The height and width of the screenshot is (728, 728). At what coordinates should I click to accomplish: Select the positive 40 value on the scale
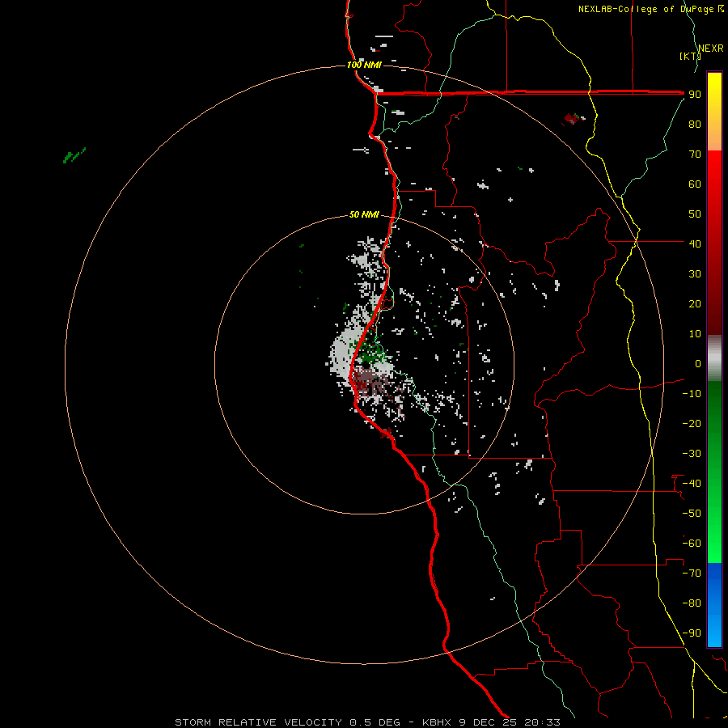tap(695, 243)
